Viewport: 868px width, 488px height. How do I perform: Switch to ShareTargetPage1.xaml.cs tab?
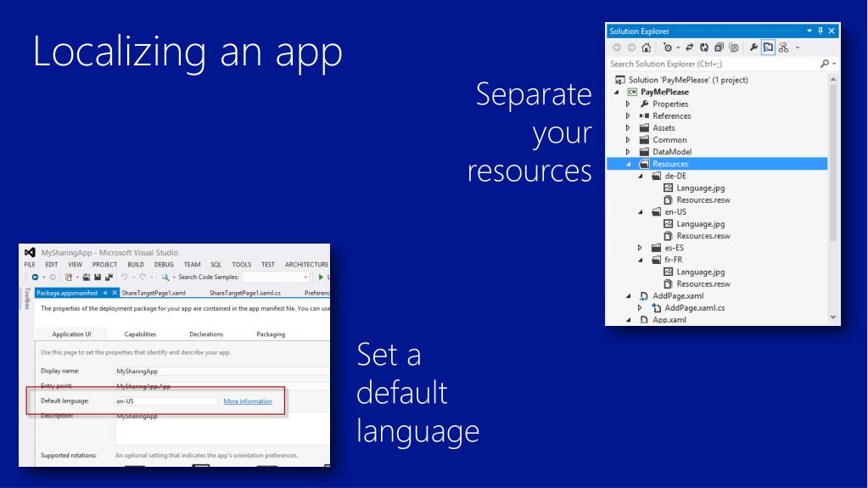[244, 293]
